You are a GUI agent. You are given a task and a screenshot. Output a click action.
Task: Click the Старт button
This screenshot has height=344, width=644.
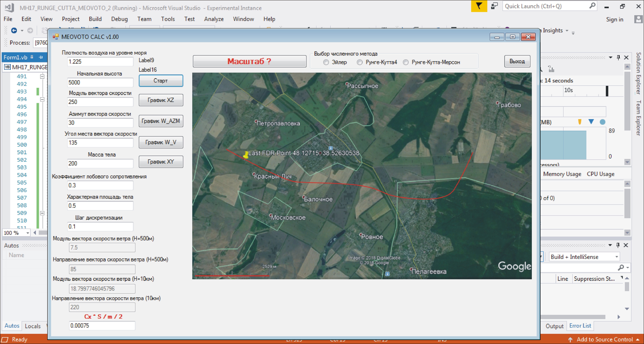[x=161, y=81]
